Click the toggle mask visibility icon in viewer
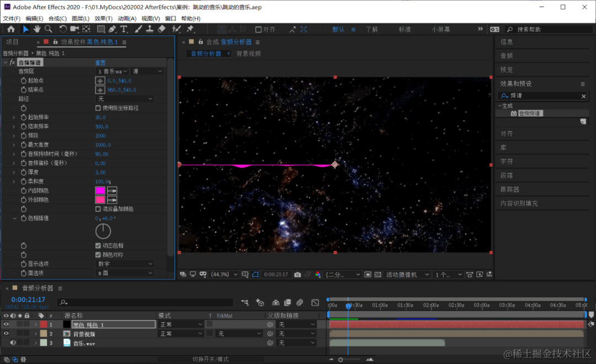This screenshot has height=364, width=596. (x=256, y=274)
